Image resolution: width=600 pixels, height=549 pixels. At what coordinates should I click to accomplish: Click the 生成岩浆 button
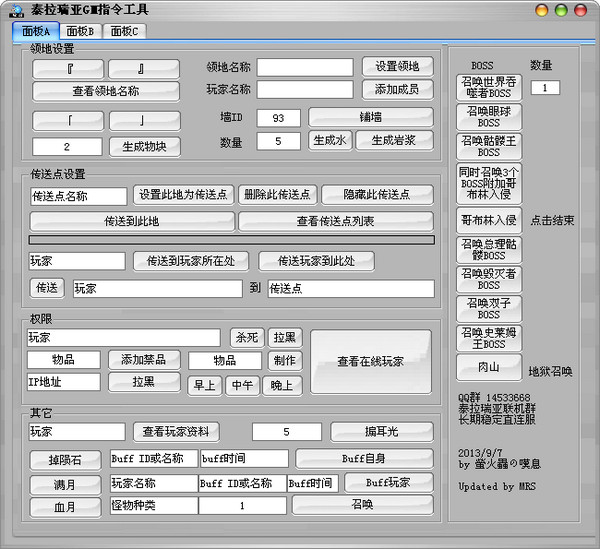pyautogui.click(x=394, y=141)
